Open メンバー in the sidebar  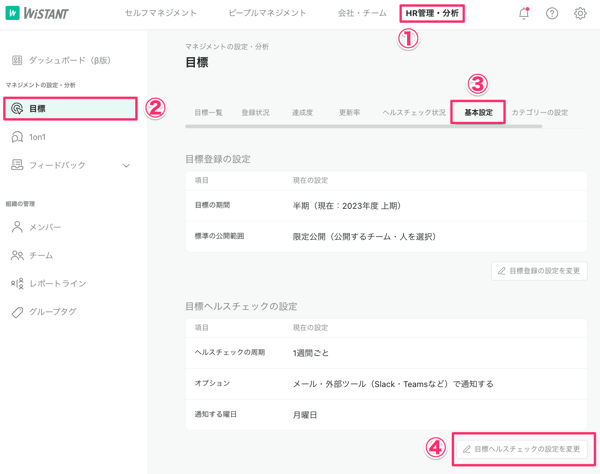click(44, 227)
